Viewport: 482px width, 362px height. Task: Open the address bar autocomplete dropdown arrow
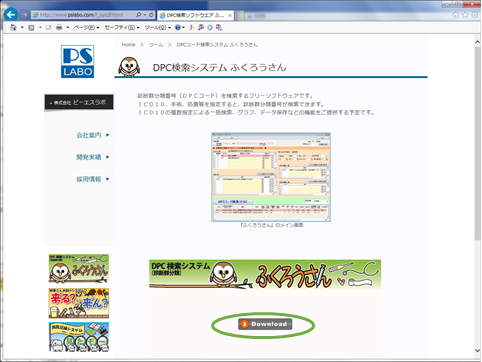click(x=145, y=15)
